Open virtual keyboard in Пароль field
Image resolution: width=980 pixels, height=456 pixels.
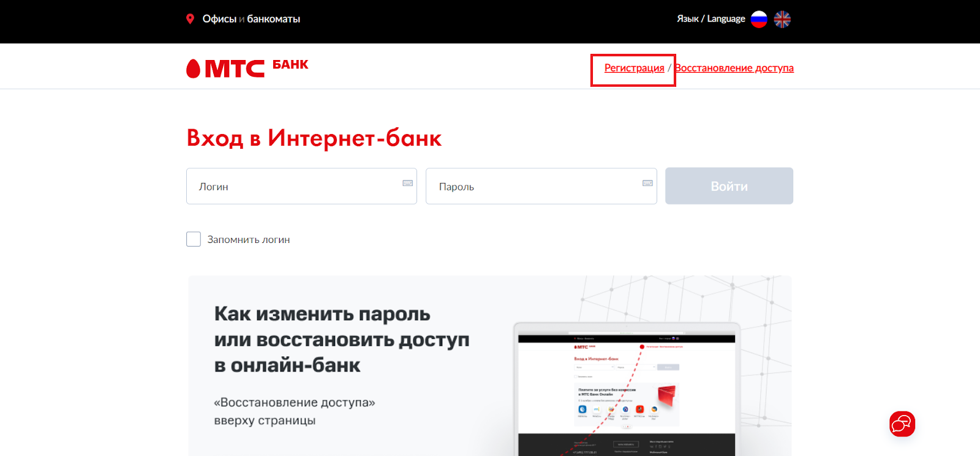coord(647,183)
